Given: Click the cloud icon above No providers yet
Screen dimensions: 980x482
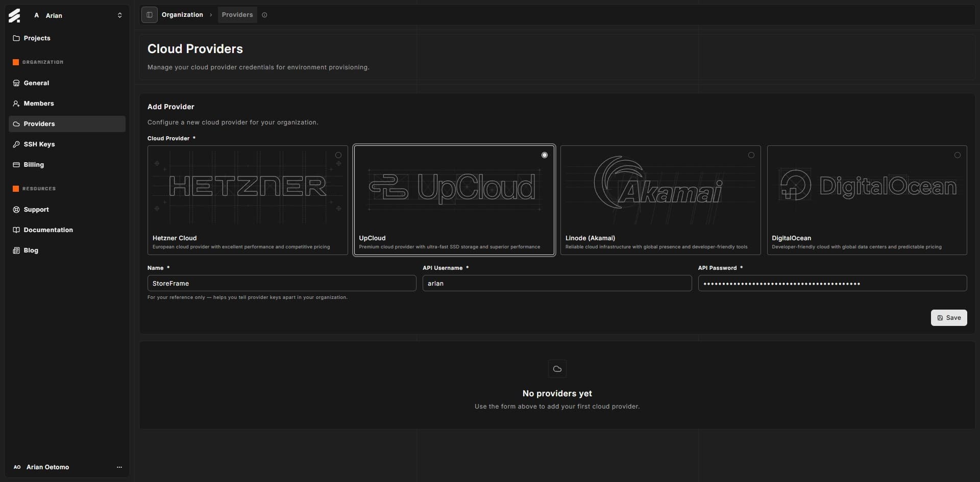Looking at the screenshot, I should 557,369.
